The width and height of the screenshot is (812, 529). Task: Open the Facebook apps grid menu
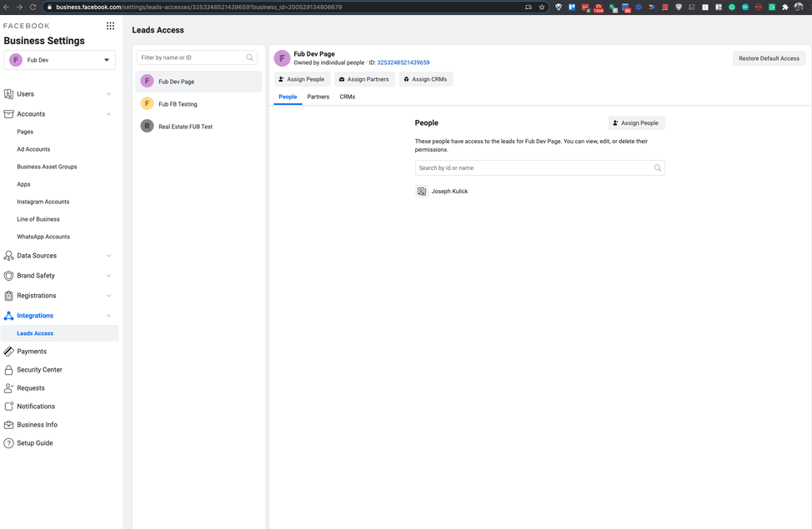pos(110,26)
